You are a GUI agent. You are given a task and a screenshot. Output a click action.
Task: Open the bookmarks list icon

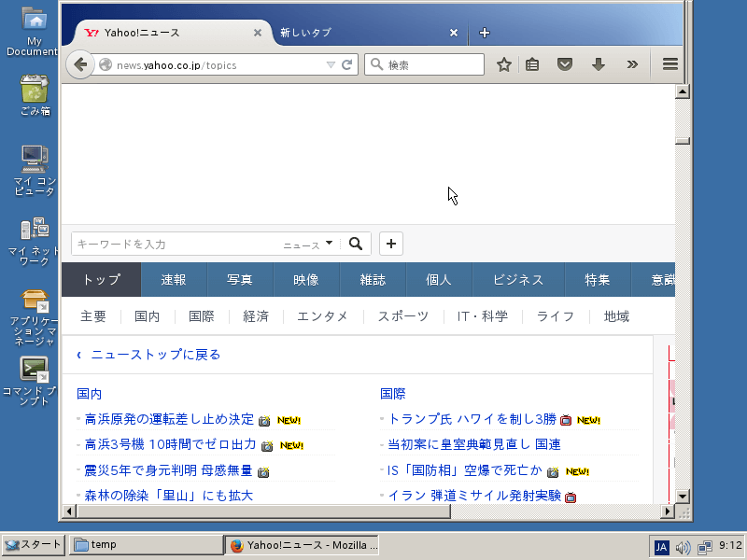pyautogui.click(x=532, y=64)
